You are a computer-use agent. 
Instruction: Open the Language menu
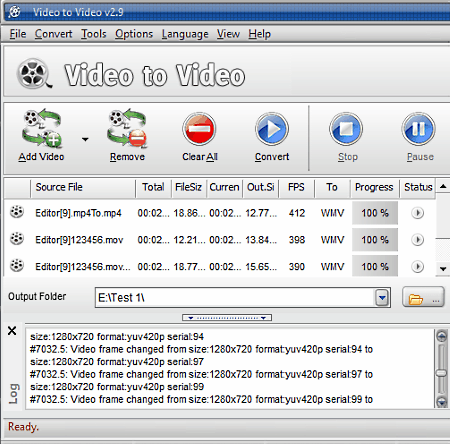coord(185,34)
